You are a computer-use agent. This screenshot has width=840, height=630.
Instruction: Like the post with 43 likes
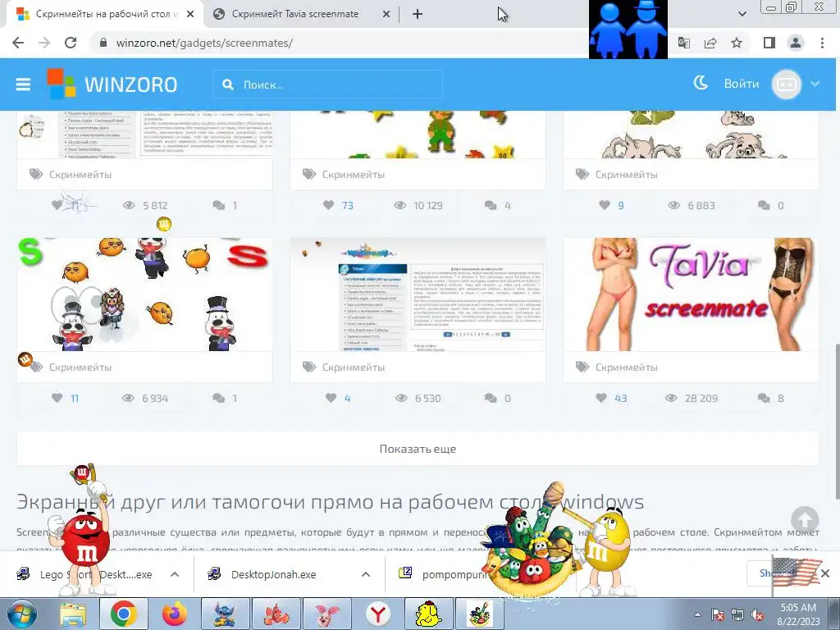point(601,398)
